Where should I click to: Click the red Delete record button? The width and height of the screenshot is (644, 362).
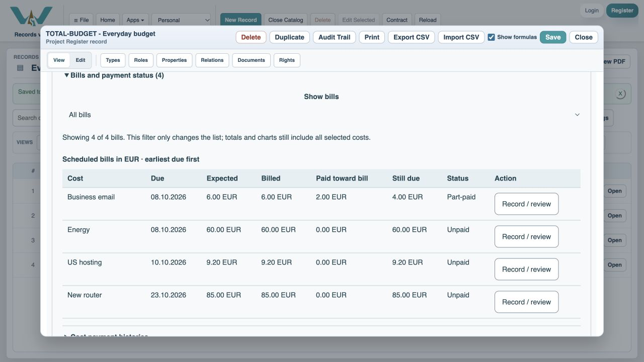251,37
